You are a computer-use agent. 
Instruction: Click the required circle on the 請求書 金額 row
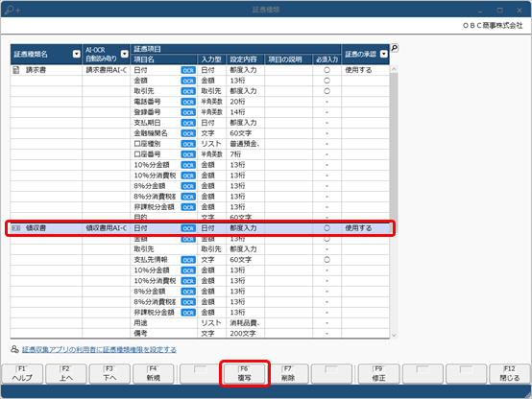326,81
